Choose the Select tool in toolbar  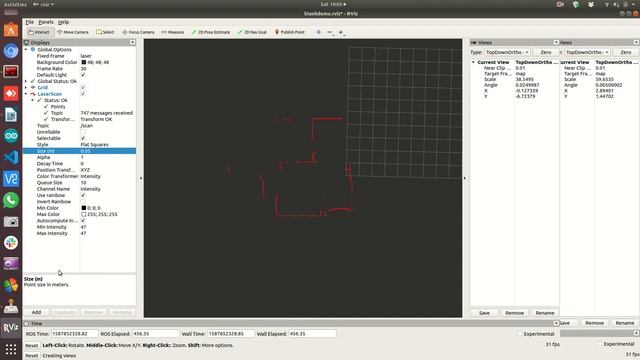[x=105, y=32]
